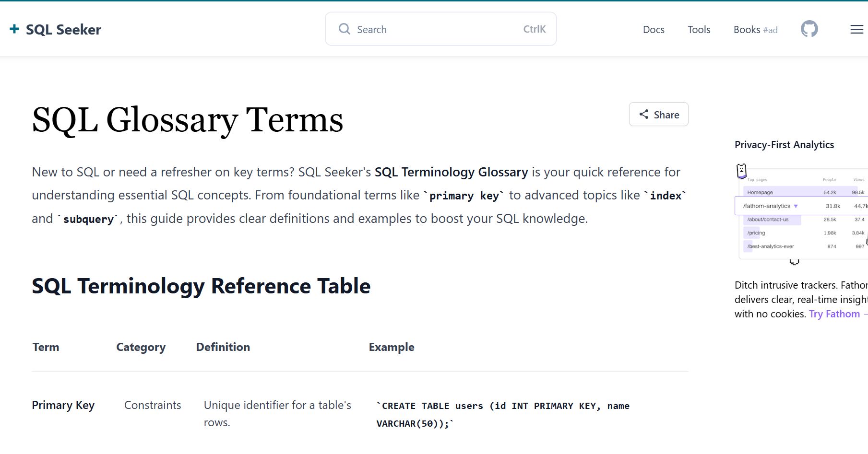This screenshot has width=868, height=454.
Task: Expand the /fathom-analytics dropdown in the analytics preview
Action: click(x=796, y=206)
